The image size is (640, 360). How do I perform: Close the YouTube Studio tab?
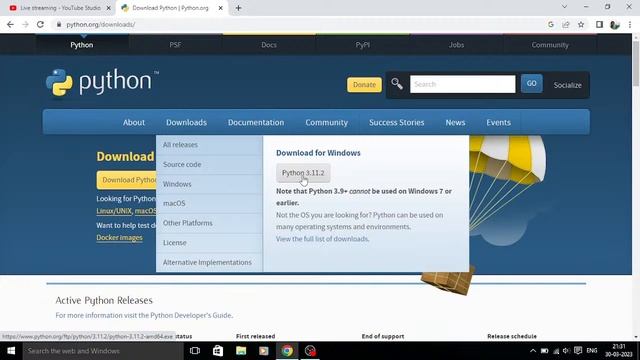(x=109, y=8)
